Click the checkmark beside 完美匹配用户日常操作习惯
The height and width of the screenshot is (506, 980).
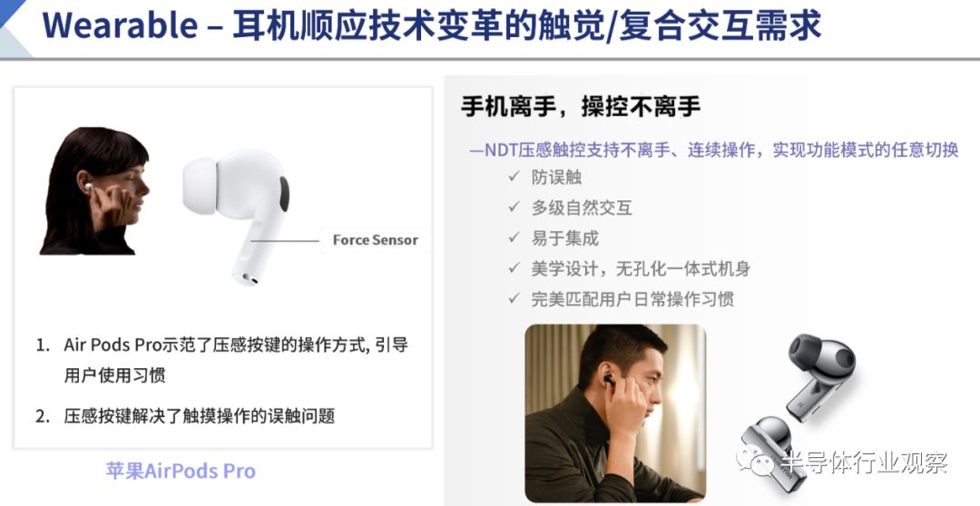[514, 298]
